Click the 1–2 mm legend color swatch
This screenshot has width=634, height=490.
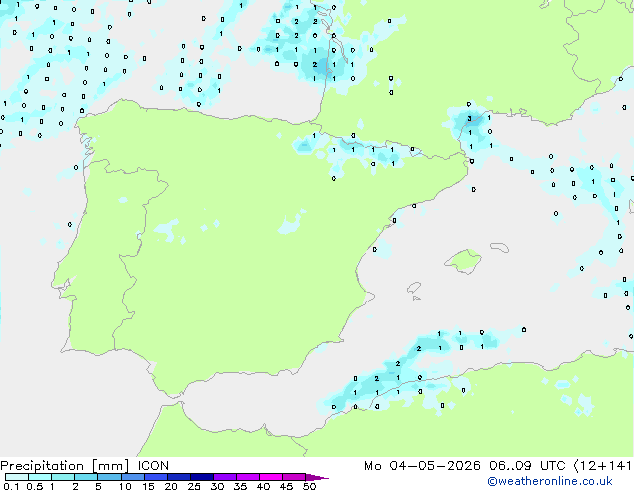pos(63,477)
